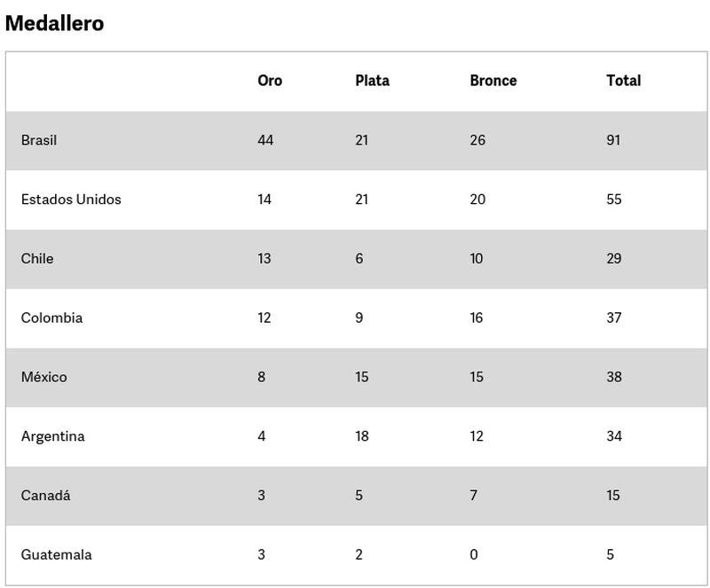710x588 pixels.
Task: Click the Bronce column header
Action: pyautogui.click(x=493, y=81)
